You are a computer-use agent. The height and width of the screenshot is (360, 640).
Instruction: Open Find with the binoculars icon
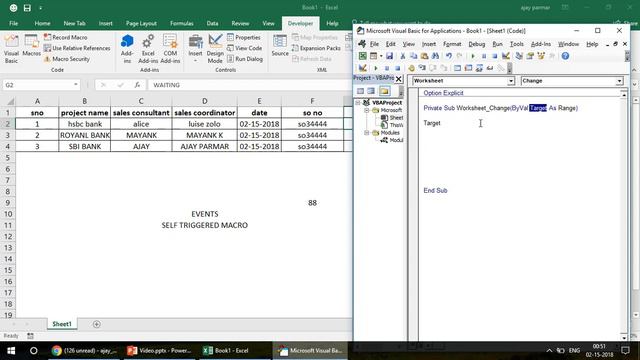[435, 56]
